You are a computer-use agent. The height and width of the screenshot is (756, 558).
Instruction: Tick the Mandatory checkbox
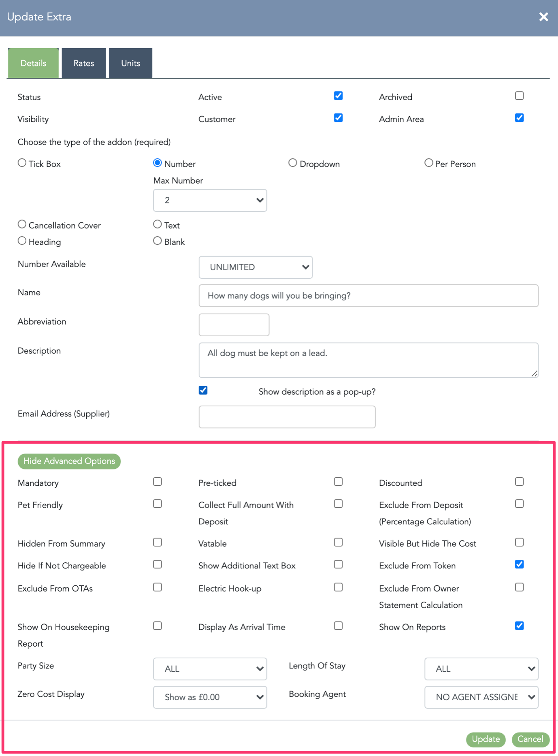pos(158,482)
